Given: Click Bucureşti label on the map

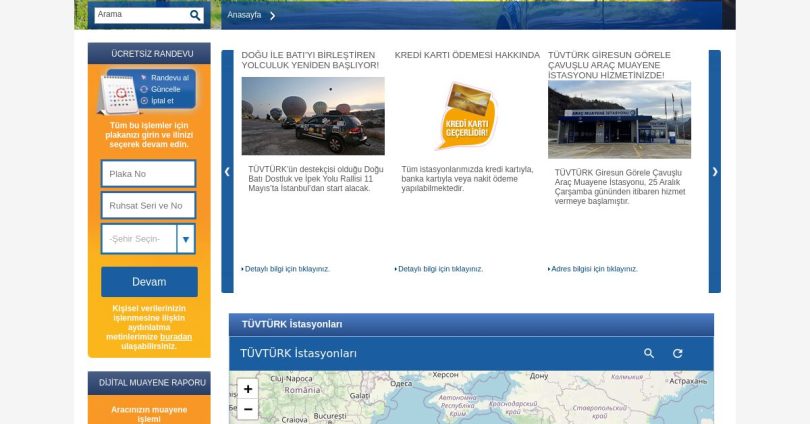Looking at the screenshot, I should 330,416.
